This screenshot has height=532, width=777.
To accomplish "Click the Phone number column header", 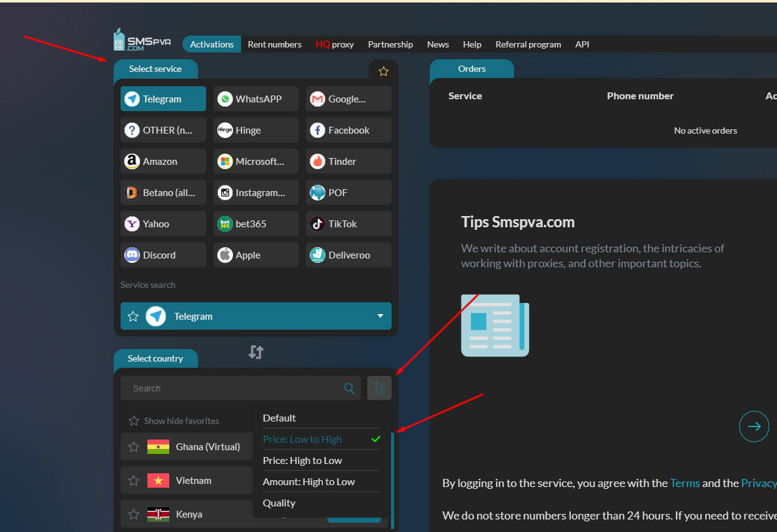I will (640, 96).
